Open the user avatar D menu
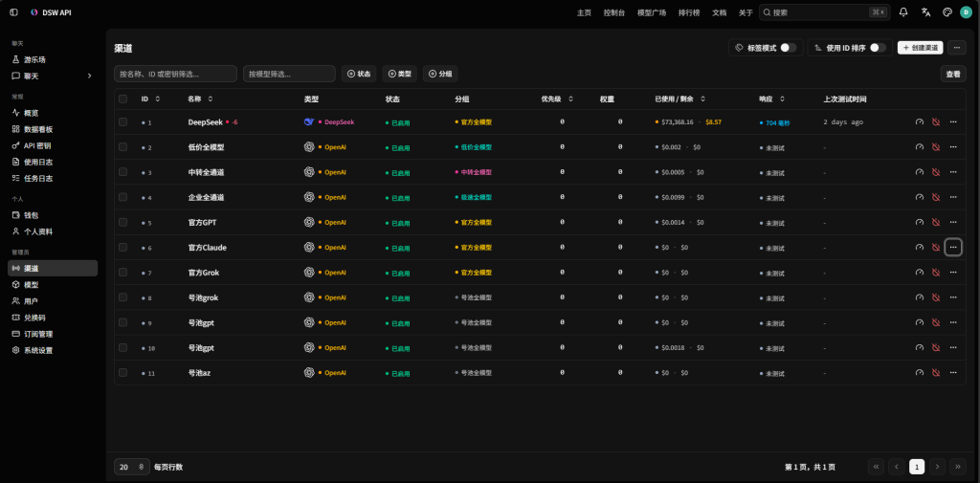Image resolution: width=980 pixels, height=483 pixels. click(966, 12)
